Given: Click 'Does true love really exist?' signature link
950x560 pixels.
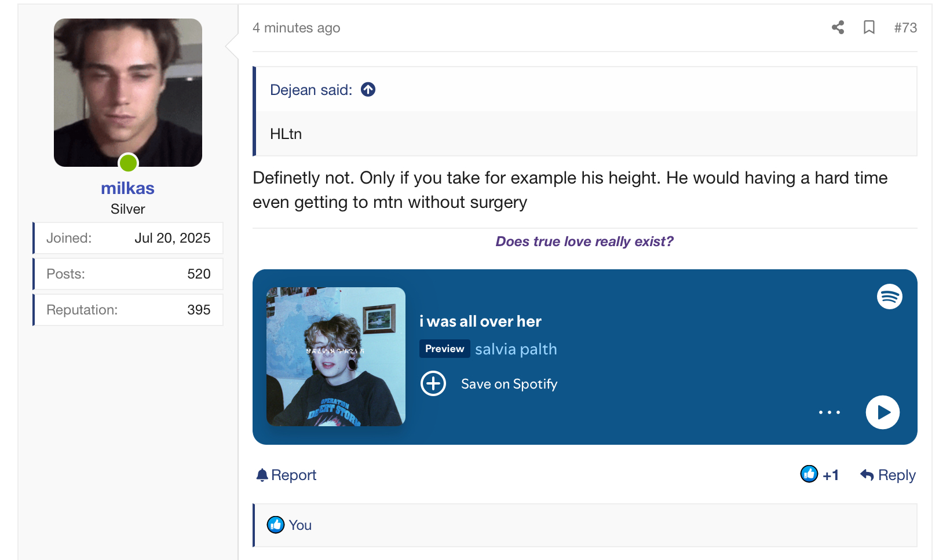Looking at the screenshot, I should click(x=584, y=241).
